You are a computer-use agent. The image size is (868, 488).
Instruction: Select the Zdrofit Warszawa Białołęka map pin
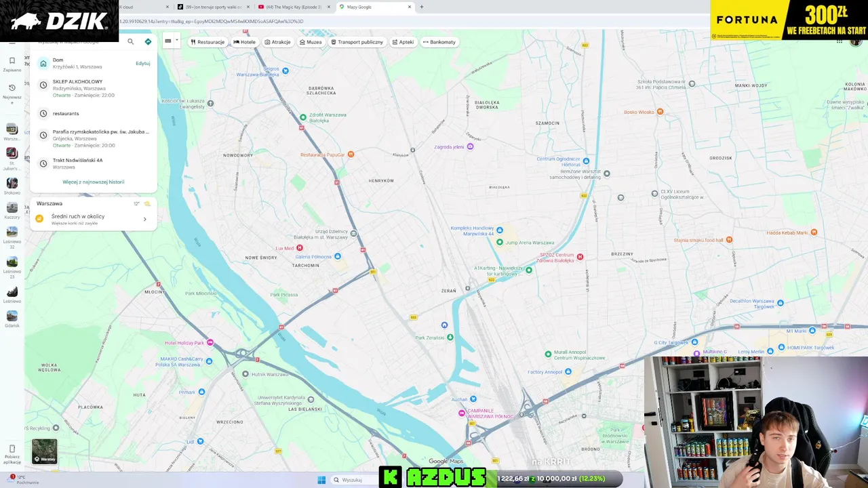302,117
